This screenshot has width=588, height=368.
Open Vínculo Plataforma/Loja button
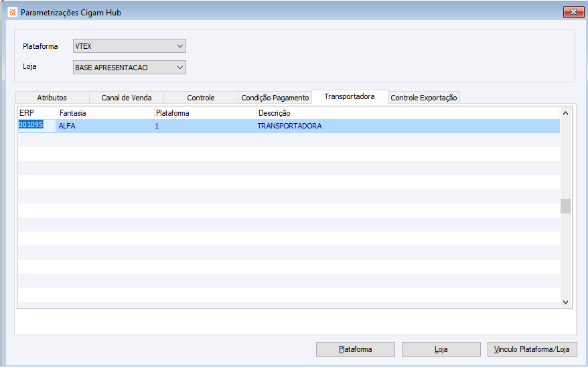pyautogui.click(x=532, y=349)
